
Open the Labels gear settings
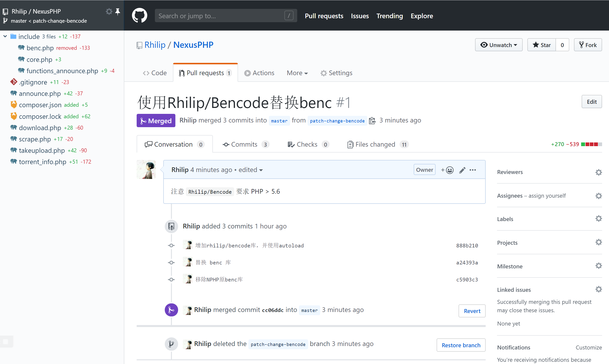pos(599,219)
